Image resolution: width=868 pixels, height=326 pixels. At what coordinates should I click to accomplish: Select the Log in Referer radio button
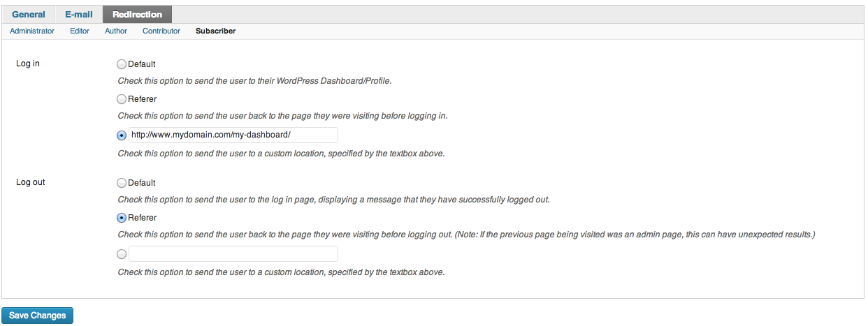point(122,99)
